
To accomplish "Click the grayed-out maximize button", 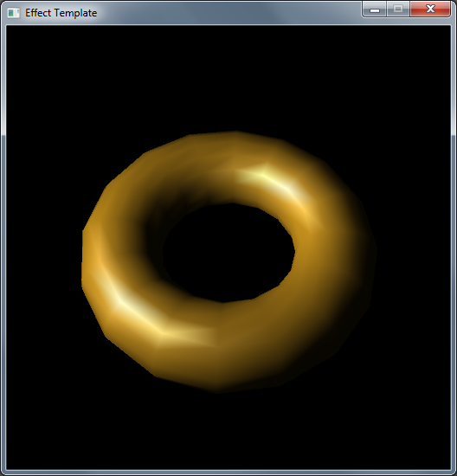I will click(x=398, y=10).
